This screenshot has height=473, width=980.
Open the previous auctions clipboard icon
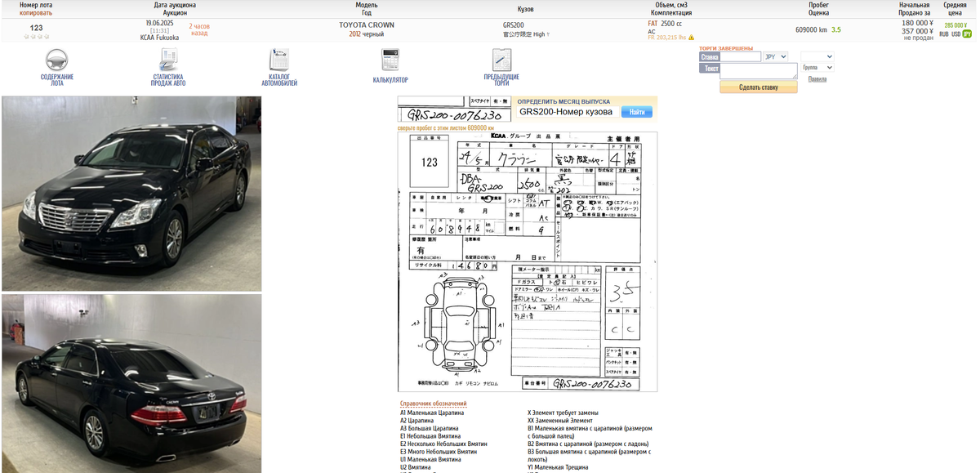pyautogui.click(x=501, y=60)
